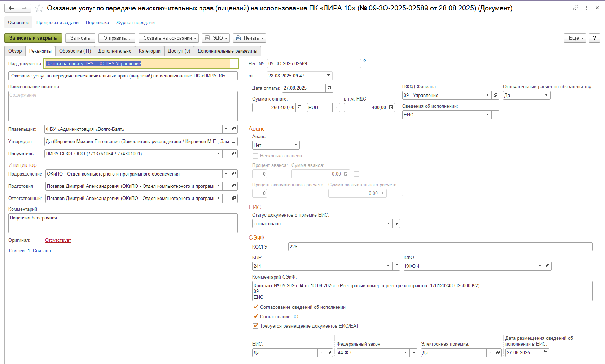605x364 pixels.
Task: Switch to the Обработка (11) tab
Action: [x=75, y=51]
